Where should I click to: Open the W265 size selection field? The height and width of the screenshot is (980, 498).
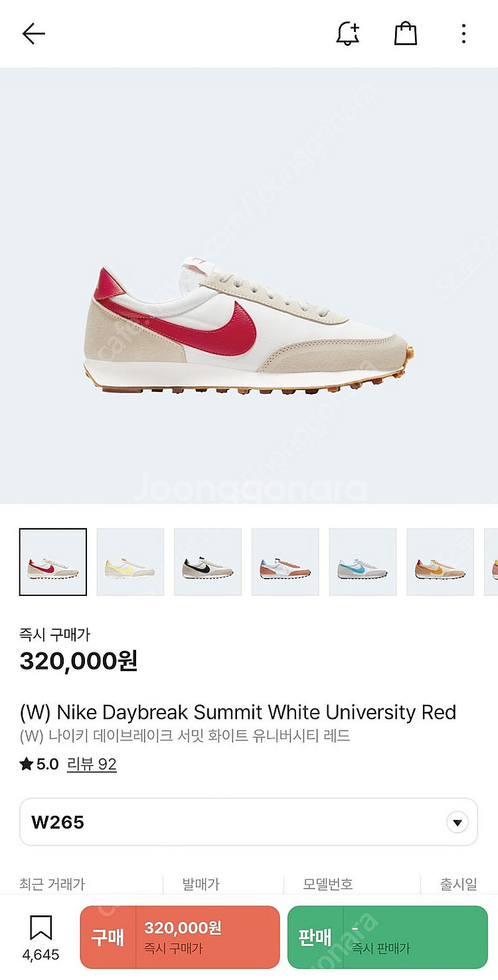(249, 822)
